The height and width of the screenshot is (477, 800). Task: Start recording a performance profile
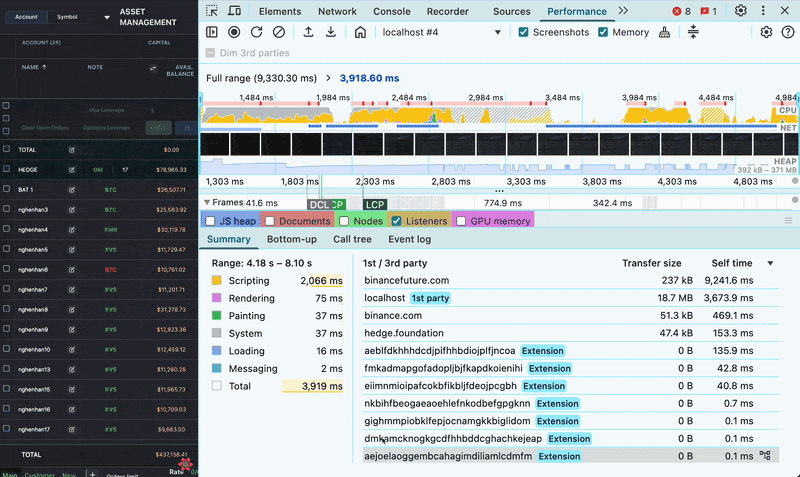tap(234, 32)
